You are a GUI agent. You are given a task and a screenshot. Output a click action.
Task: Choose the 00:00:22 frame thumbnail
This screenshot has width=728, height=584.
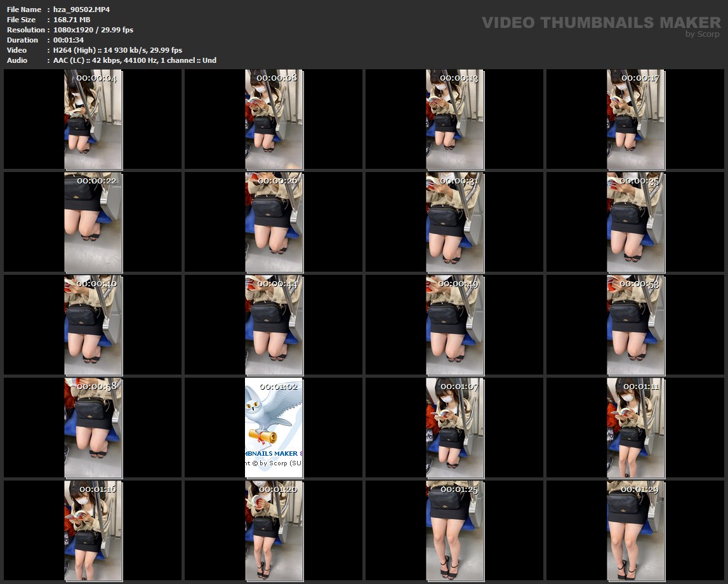[93, 222]
